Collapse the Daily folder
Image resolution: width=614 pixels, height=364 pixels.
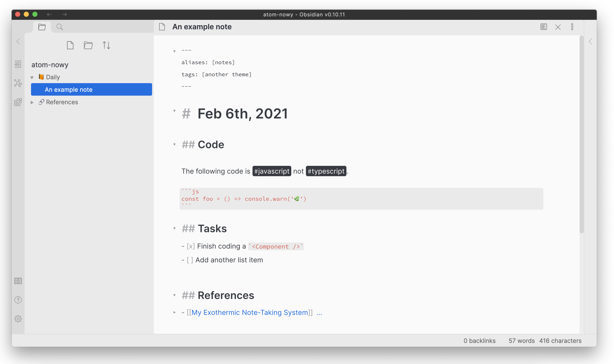(32, 78)
